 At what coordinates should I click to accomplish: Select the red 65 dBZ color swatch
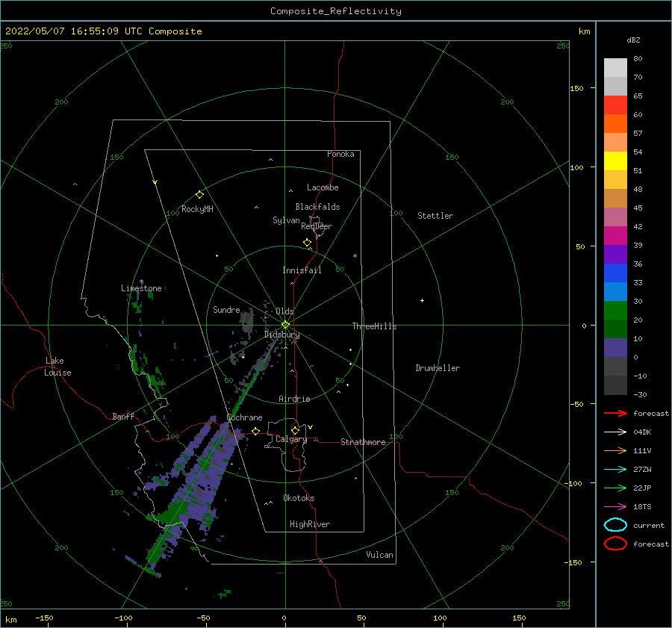(615, 105)
